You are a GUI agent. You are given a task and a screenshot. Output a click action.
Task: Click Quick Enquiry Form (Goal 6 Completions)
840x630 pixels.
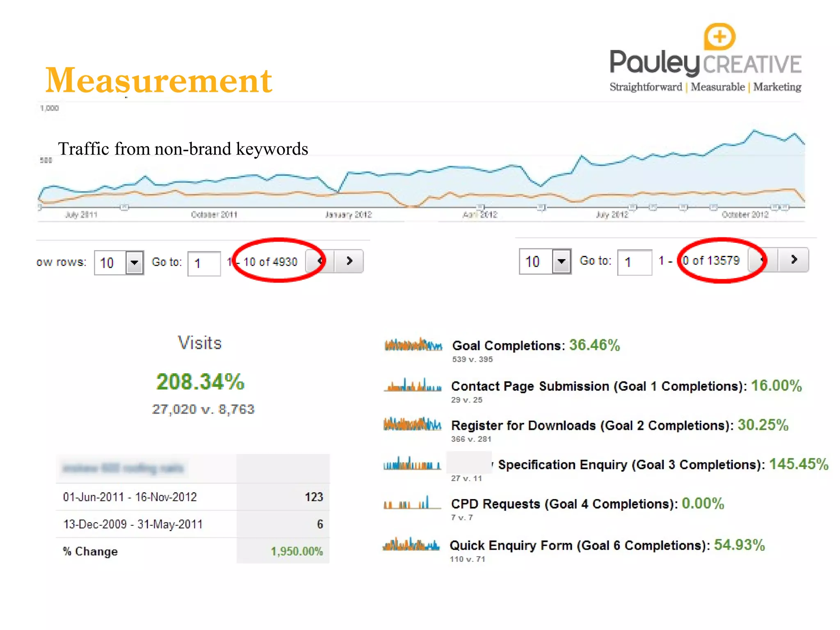[x=580, y=546]
